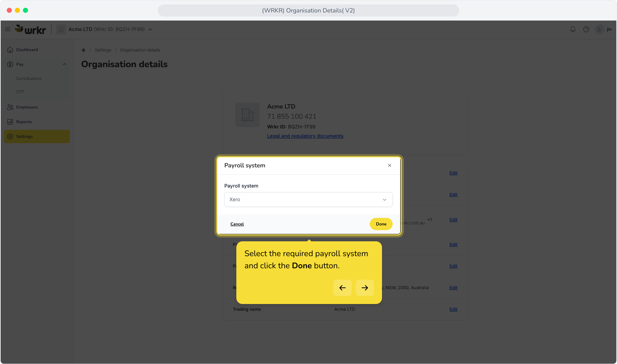Open Contributions under Pay
Image resolution: width=617 pixels, height=364 pixels.
[x=29, y=79]
